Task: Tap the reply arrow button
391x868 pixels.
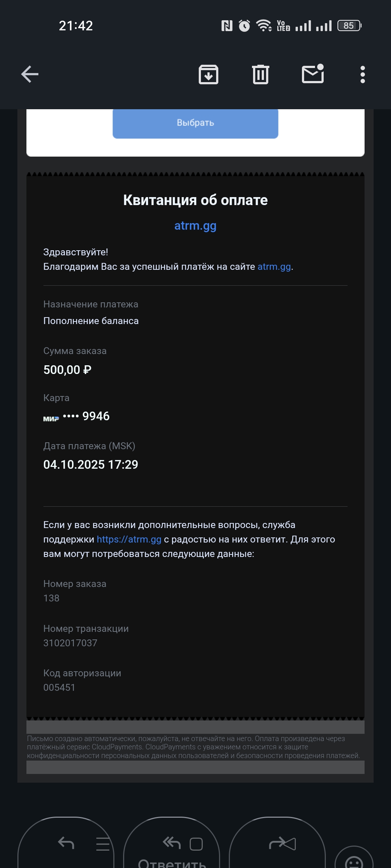Action: pos(66,843)
